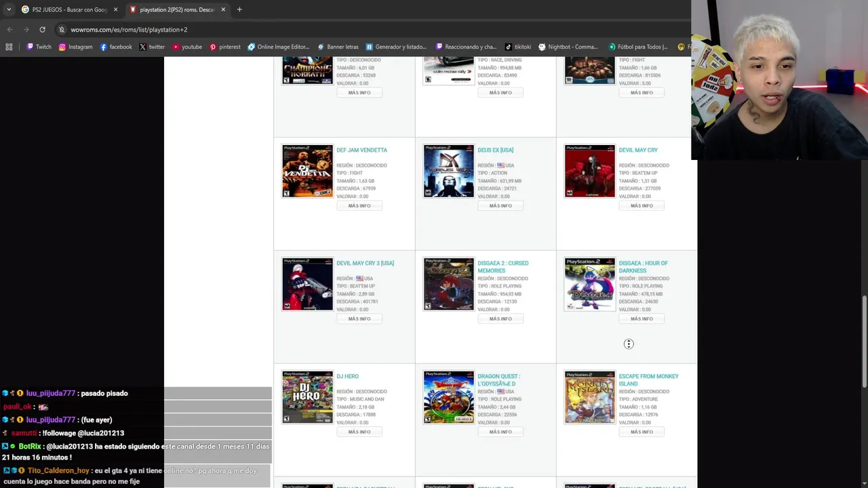The image size is (868, 488).
Task: Open Devil May Cry title link
Action: click(x=638, y=150)
